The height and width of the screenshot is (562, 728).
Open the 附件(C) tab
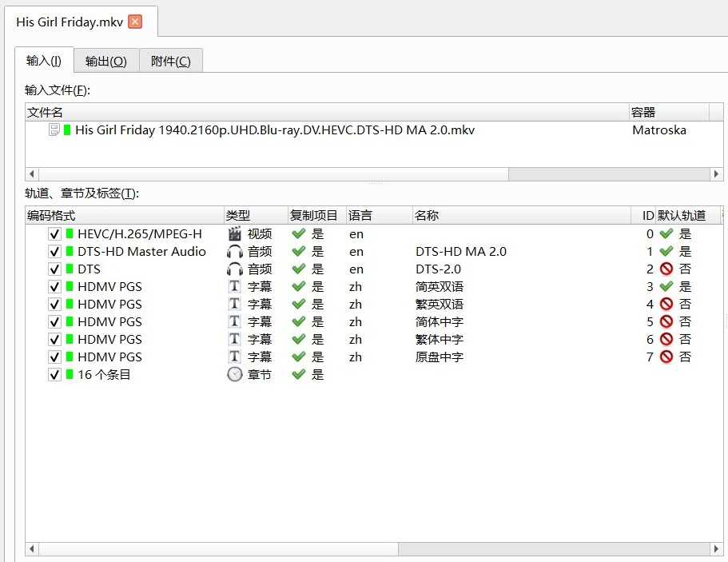tap(170, 62)
